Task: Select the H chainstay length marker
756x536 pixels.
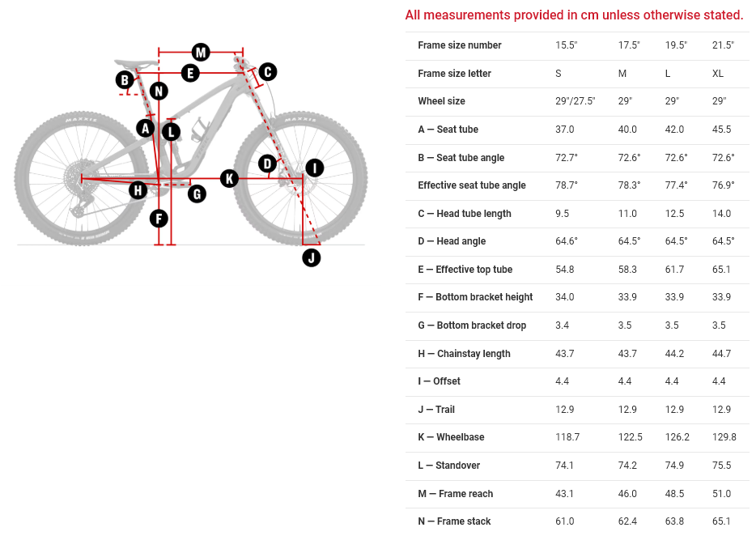Action: tap(138, 189)
